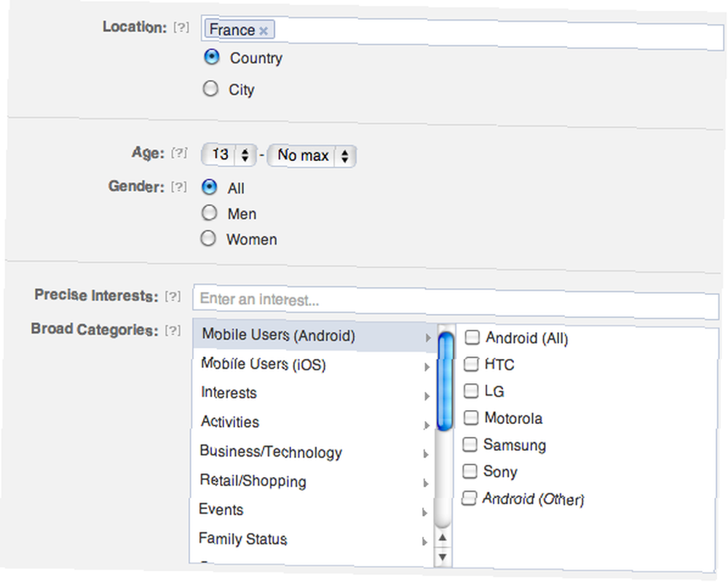This screenshot has height=582, width=728.
Task: Expand arrow for Interests row
Action: 427,396
